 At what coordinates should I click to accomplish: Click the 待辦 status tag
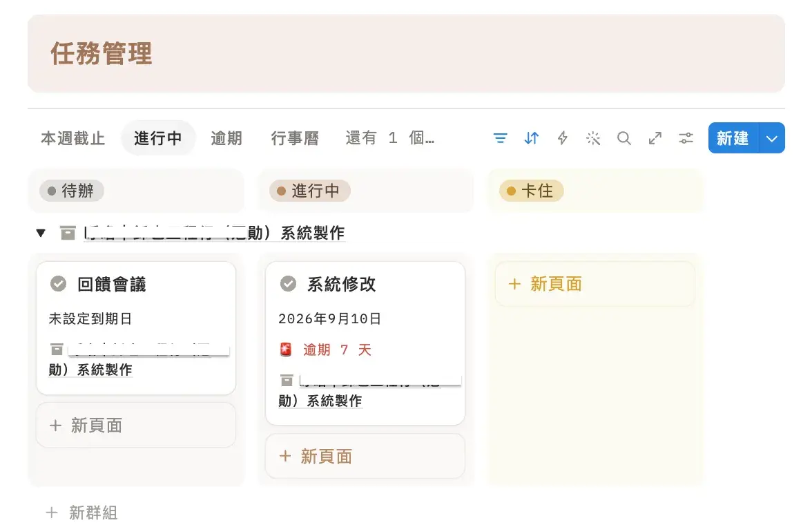(x=72, y=191)
